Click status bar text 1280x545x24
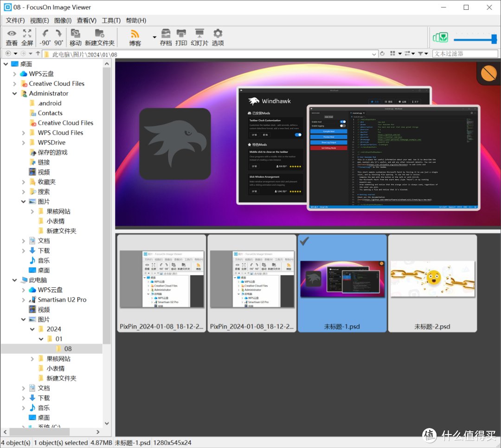This screenshot has height=448, width=501. pos(172,443)
